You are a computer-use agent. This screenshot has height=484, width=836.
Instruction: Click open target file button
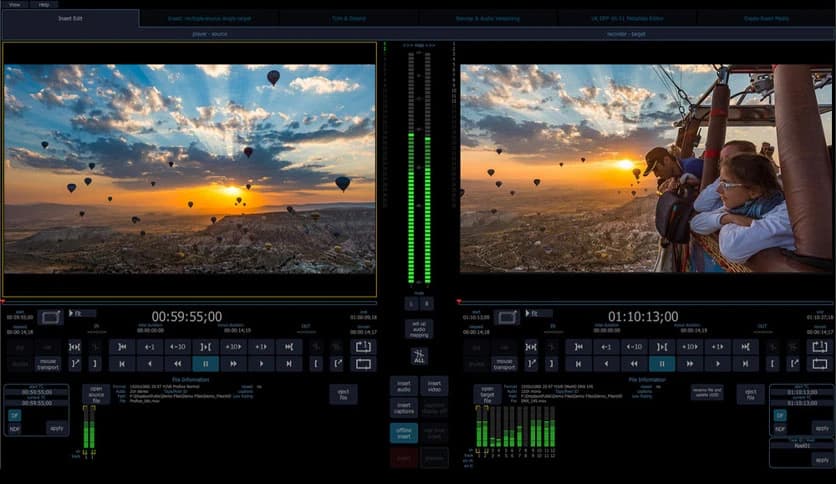(x=487, y=394)
